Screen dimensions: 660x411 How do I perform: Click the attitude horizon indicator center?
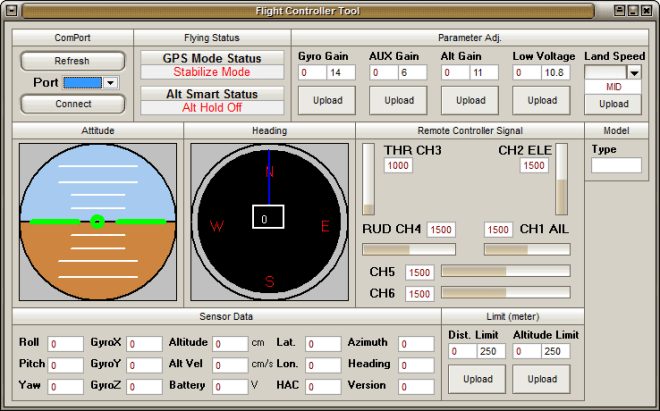click(x=97, y=221)
